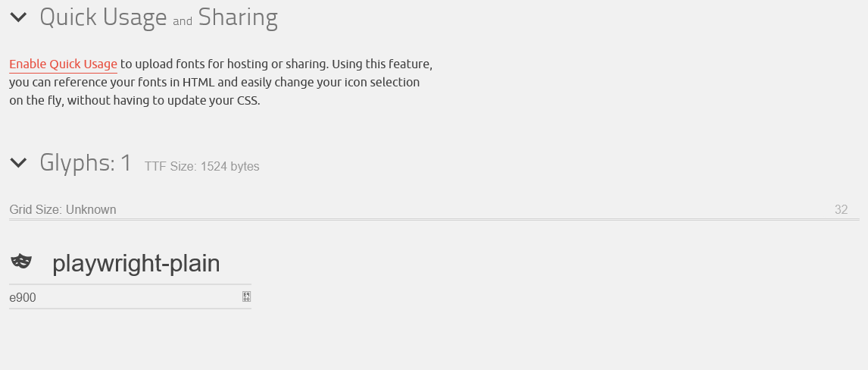Click the Quick Usage and Sharing heading
Viewport: 868px width, 370px height.
coord(158,17)
